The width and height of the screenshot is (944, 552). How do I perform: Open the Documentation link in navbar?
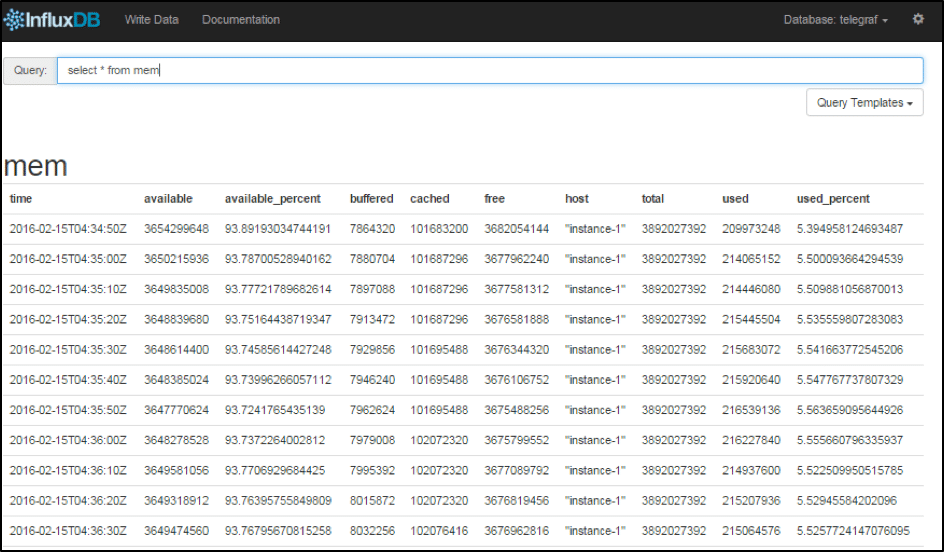click(241, 20)
